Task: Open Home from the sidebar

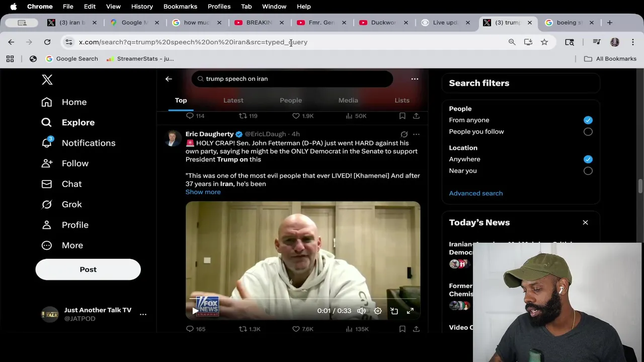Action: point(64,102)
